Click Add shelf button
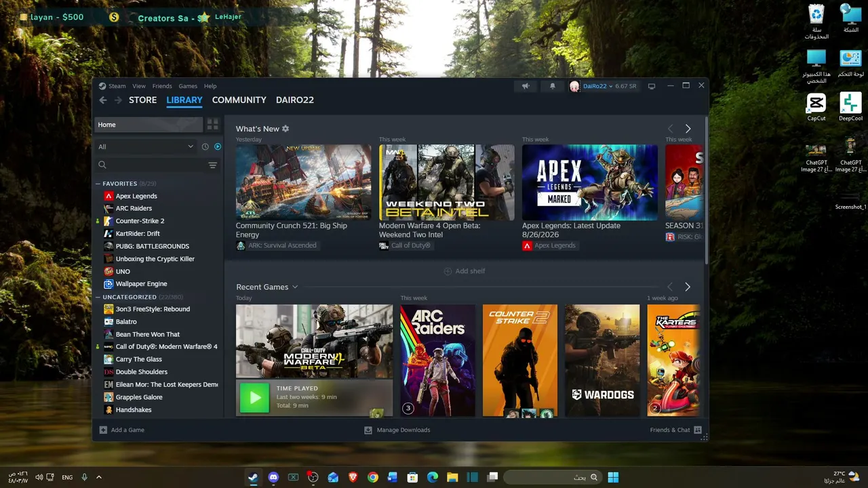The height and width of the screenshot is (488, 868). (x=465, y=271)
